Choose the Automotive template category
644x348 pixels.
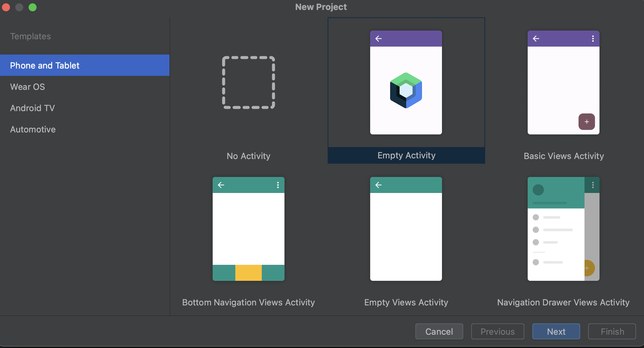click(x=85, y=129)
